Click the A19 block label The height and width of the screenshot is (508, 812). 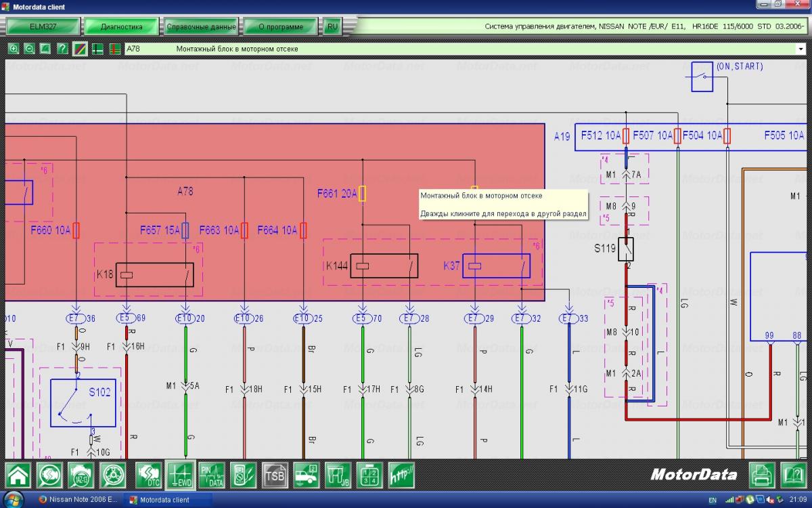562,136
